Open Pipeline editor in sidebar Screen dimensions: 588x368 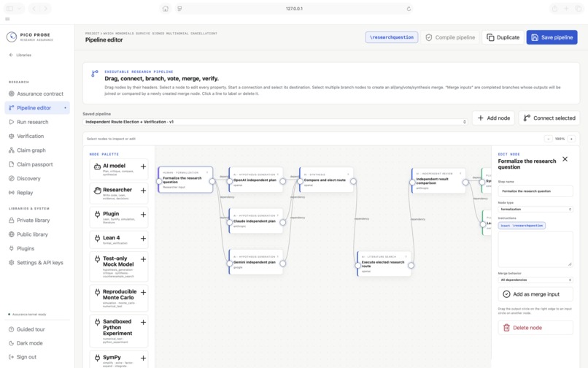(37, 108)
